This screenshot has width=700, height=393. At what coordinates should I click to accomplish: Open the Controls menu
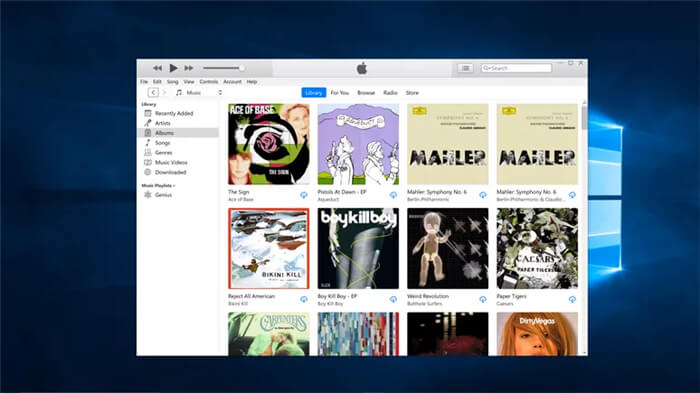tap(208, 82)
